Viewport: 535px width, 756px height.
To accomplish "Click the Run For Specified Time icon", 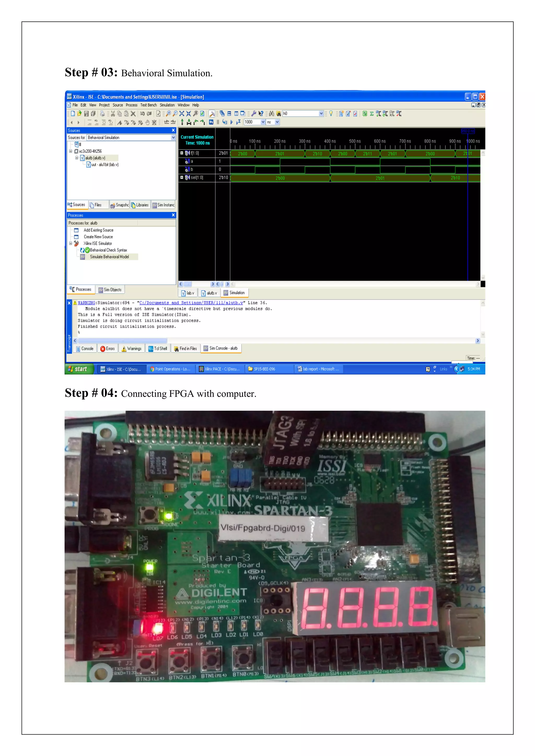I will tap(238, 122).
